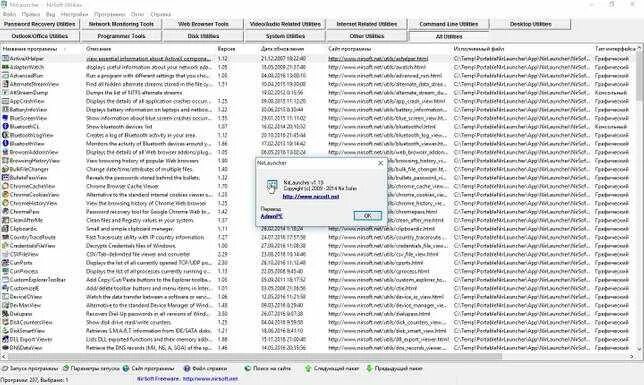Select the BrowsingHistoryView program name
This screenshot has width=644, height=385.
35,161
